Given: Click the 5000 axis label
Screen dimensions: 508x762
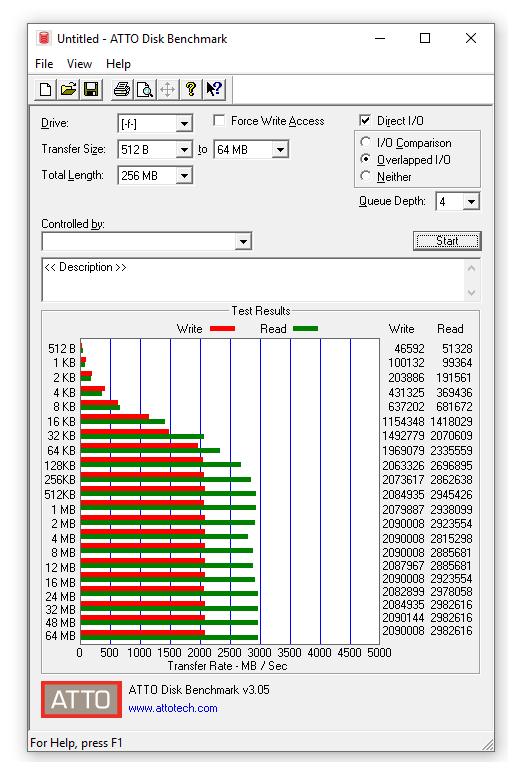Looking at the screenshot, I should pyautogui.click(x=379, y=652).
